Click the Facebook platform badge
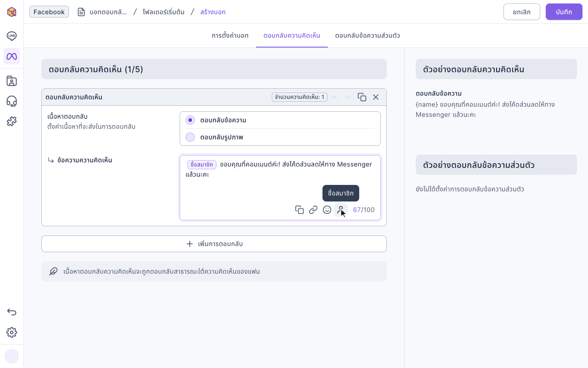 (49, 12)
